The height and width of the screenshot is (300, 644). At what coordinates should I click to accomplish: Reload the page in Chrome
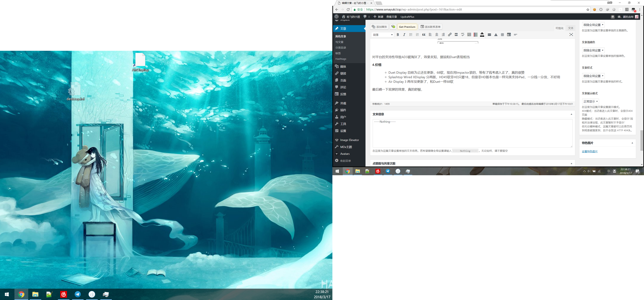point(348,10)
